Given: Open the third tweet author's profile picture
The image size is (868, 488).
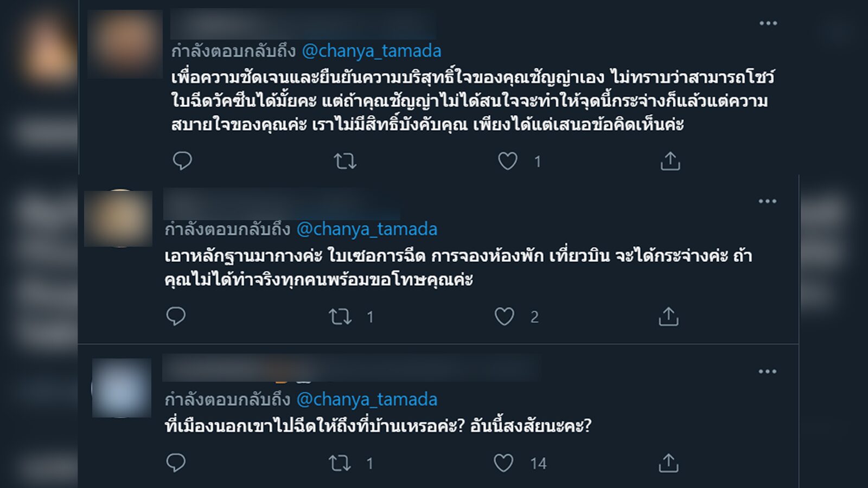Looking at the screenshot, I should pos(122,388).
